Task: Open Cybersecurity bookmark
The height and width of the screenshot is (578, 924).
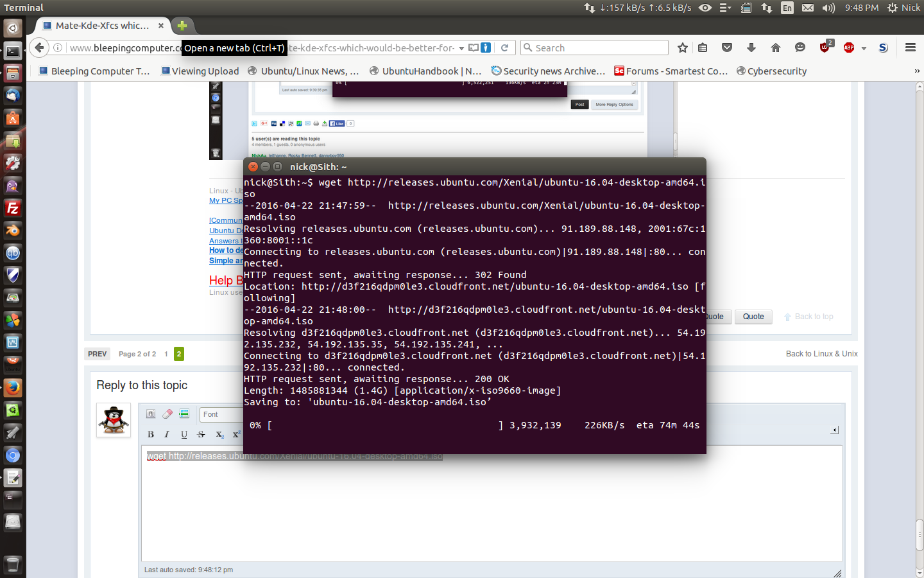Action: 771,71
